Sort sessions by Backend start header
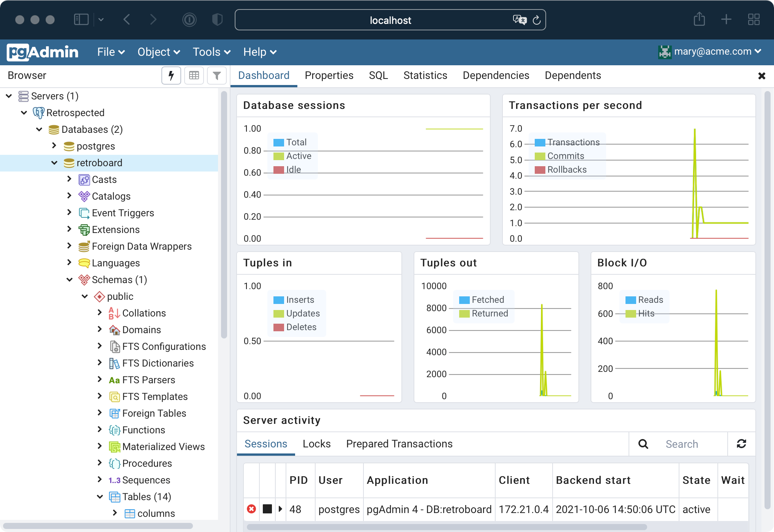 click(x=616, y=480)
